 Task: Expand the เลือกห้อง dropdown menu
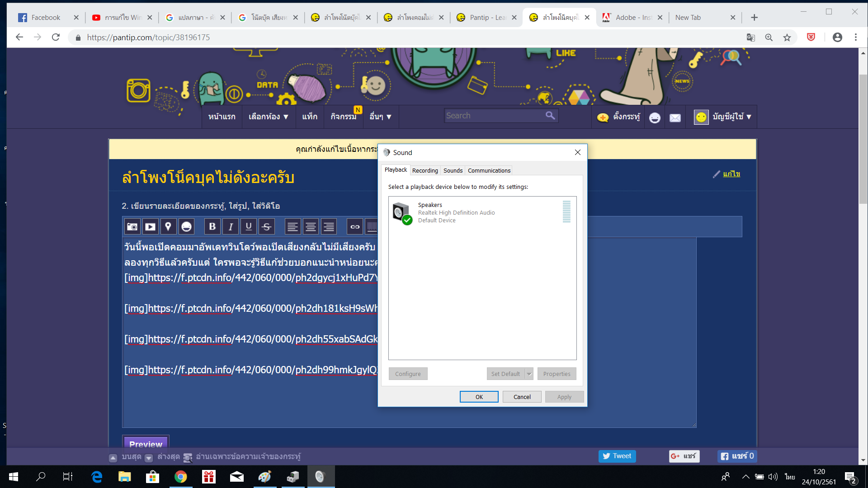point(268,117)
